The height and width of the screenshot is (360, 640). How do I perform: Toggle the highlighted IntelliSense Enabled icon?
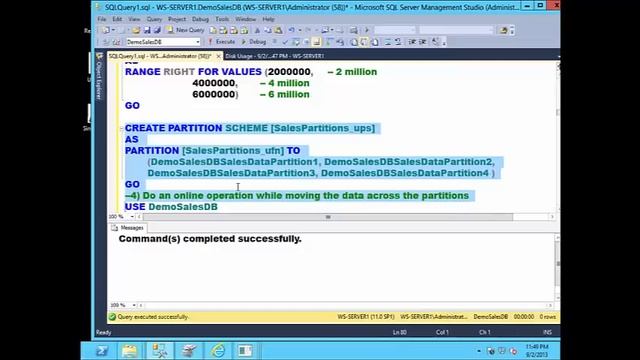(x=317, y=42)
